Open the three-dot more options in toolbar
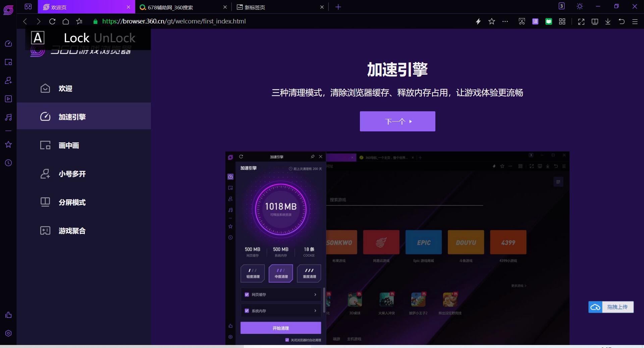The height and width of the screenshot is (348, 644). [x=505, y=21]
